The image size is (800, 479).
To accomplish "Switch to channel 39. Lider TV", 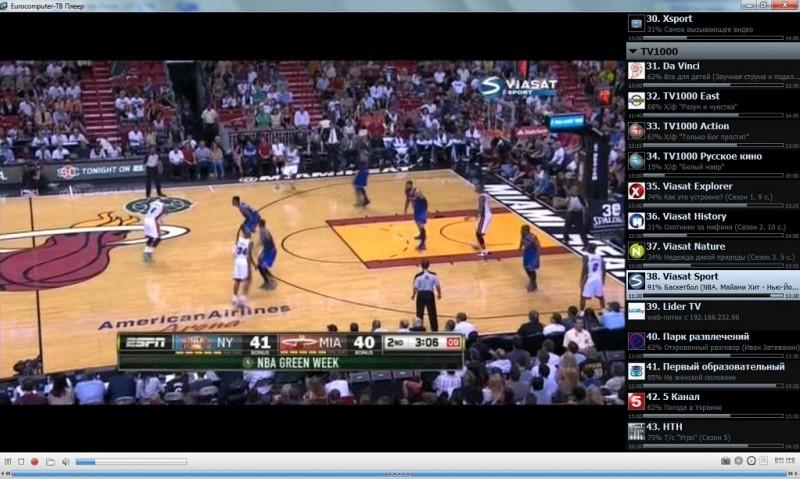I will (713, 315).
